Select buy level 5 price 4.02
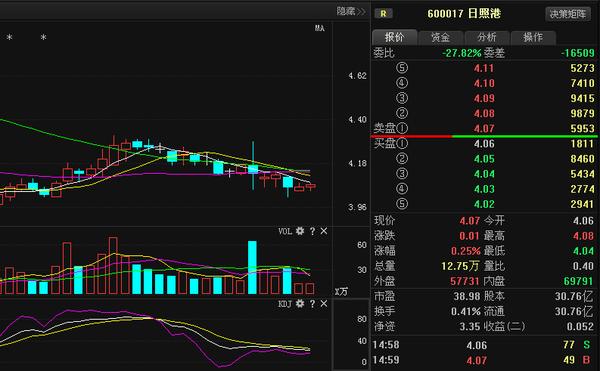The width and height of the screenshot is (600, 371). pyautogui.click(x=484, y=204)
